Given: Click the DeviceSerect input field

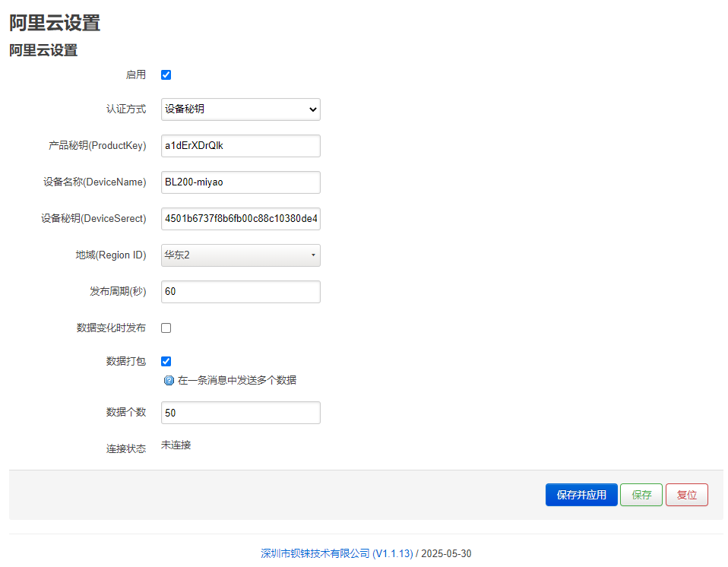Looking at the screenshot, I should pos(240,219).
